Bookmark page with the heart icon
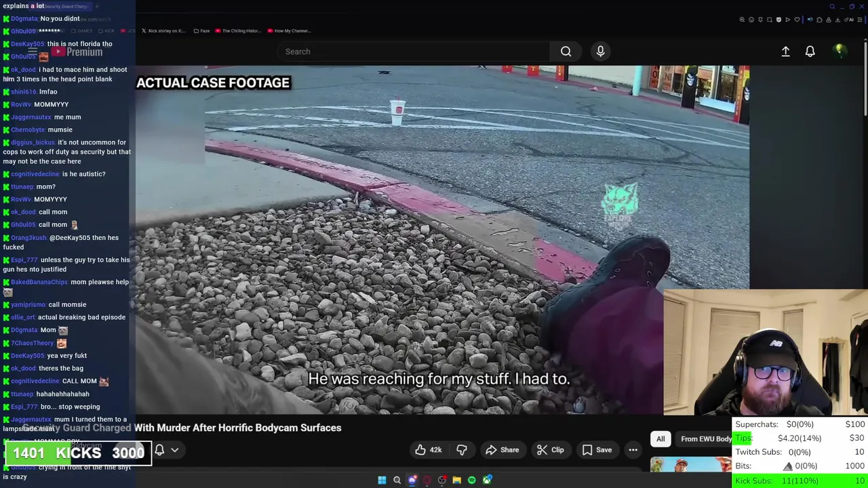Viewport: 868px width, 488px height. click(797, 20)
